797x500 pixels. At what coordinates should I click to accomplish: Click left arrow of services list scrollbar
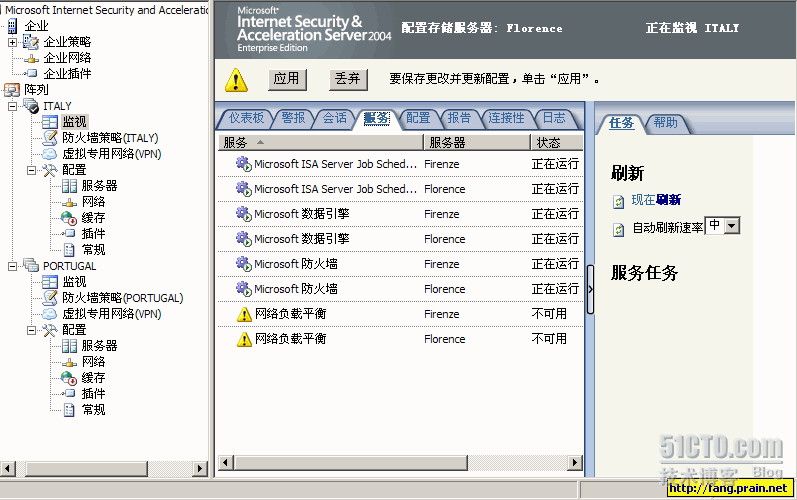(226, 462)
